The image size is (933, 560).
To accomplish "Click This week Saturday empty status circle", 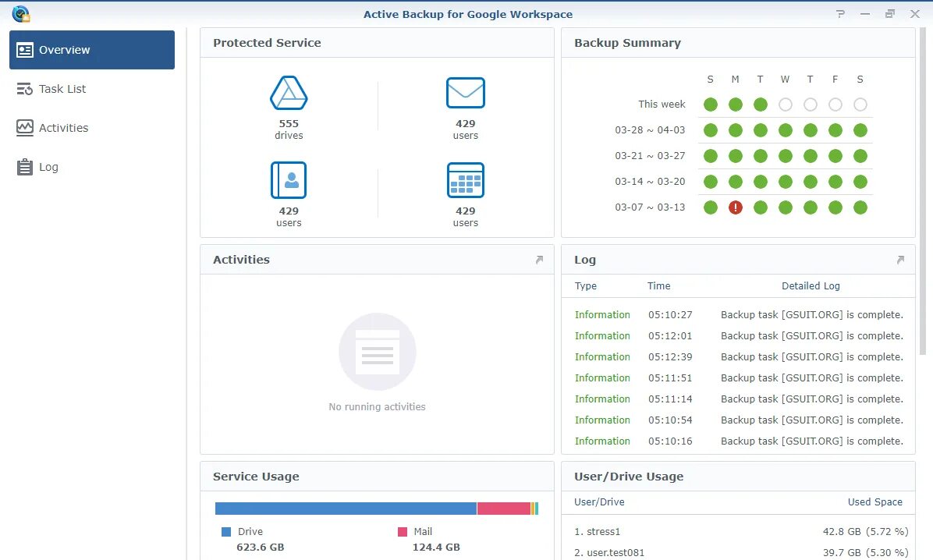I will [x=860, y=105].
